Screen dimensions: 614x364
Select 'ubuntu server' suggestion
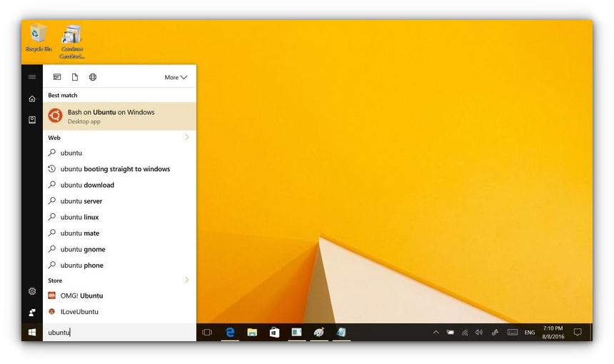[119, 201]
